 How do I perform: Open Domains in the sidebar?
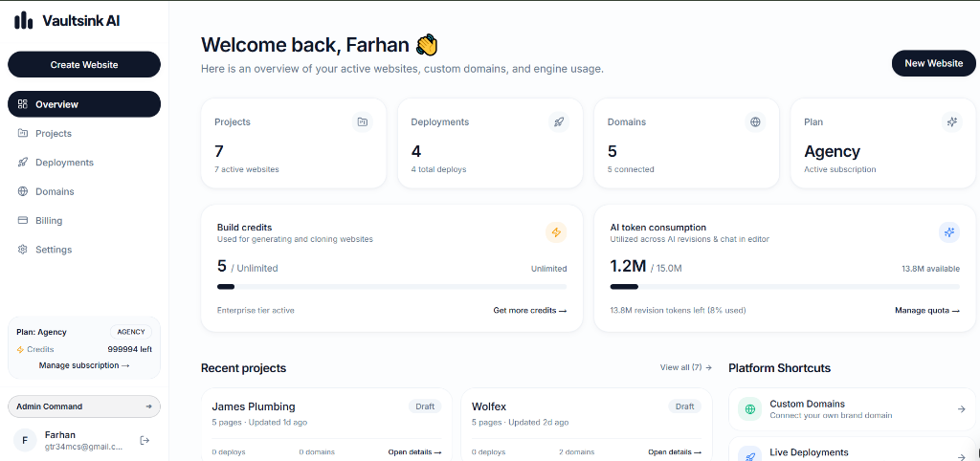[84, 191]
